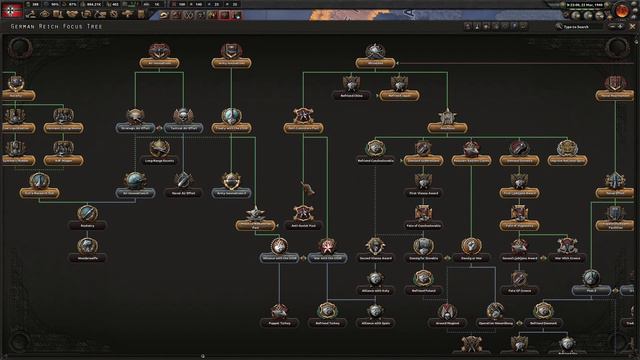Select the War with the USSR icon
The image size is (640, 360).
tap(327, 246)
